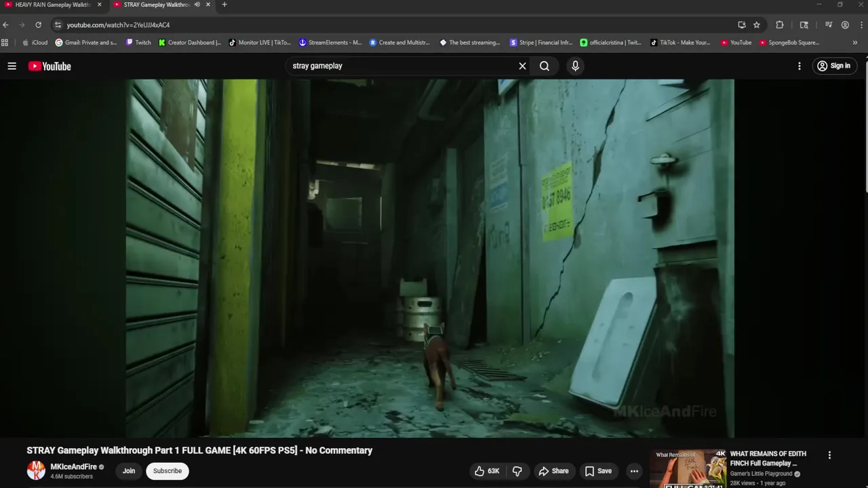
Task: Open the browser side panel icon
Action: pos(804,25)
